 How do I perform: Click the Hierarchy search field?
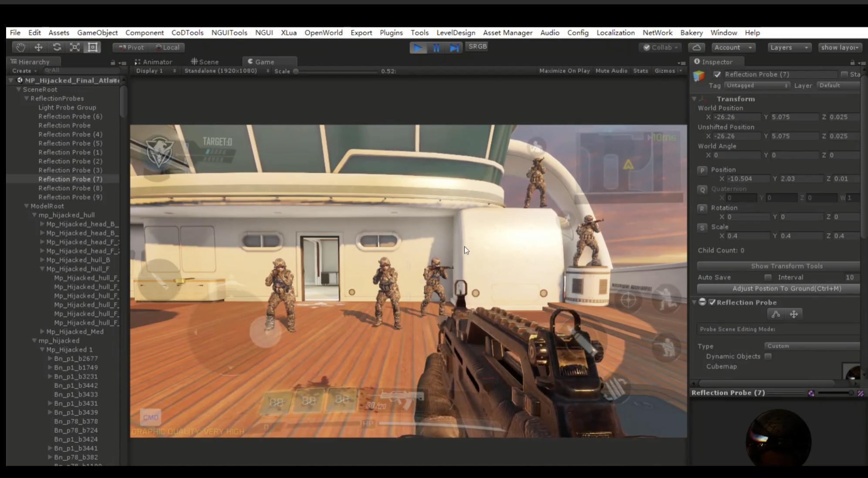(81, 70)
